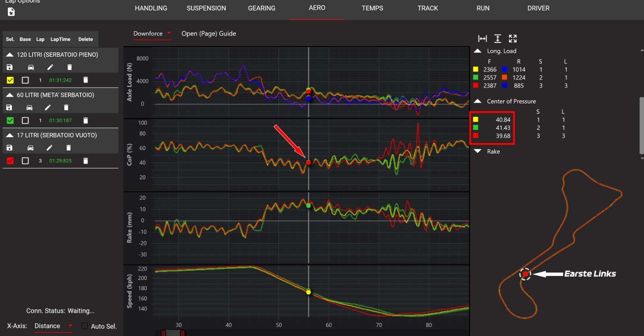Click the Center of Pressure value 41.43

tap(503, 128)
